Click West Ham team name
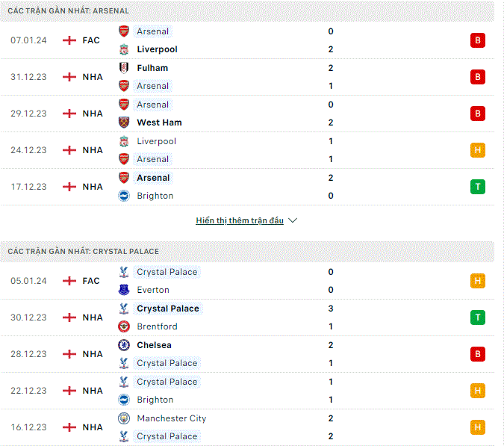The image size is (504, 446). point(160,123)
